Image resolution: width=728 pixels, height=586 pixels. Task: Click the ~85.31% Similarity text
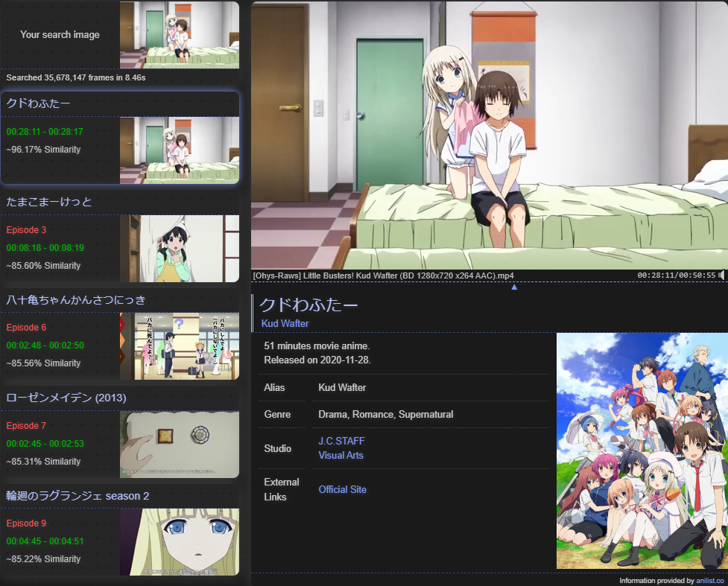coord(43,461)
